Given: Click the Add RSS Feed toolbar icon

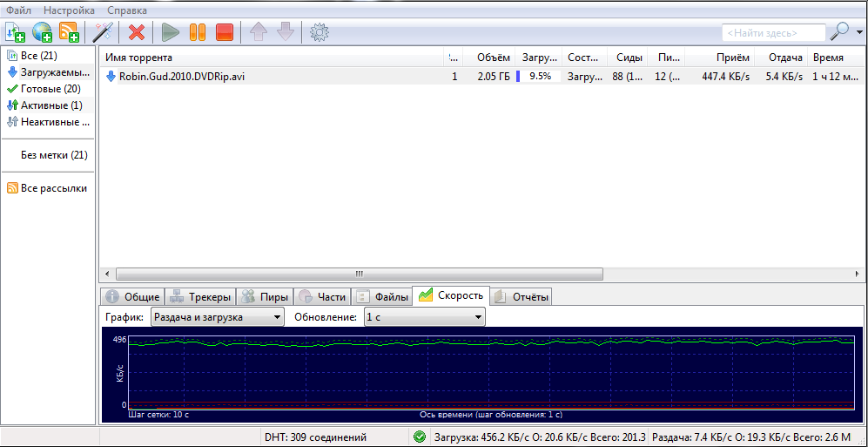Looking at the screenshot, I should point(69,32).
